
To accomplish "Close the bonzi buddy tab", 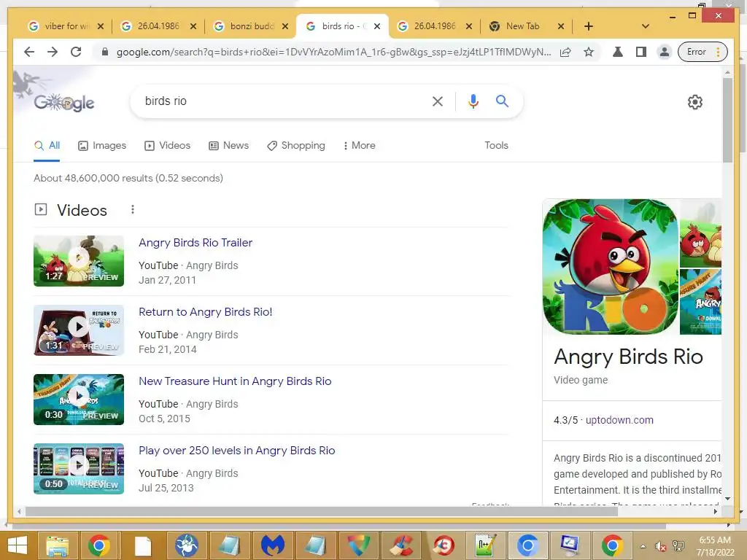I will click(x=285, y=26).
